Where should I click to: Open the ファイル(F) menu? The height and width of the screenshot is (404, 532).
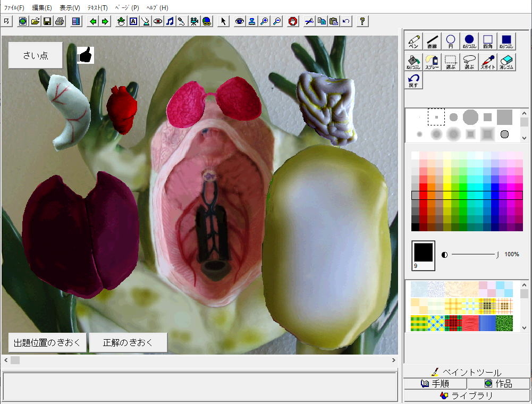point(14,8)
